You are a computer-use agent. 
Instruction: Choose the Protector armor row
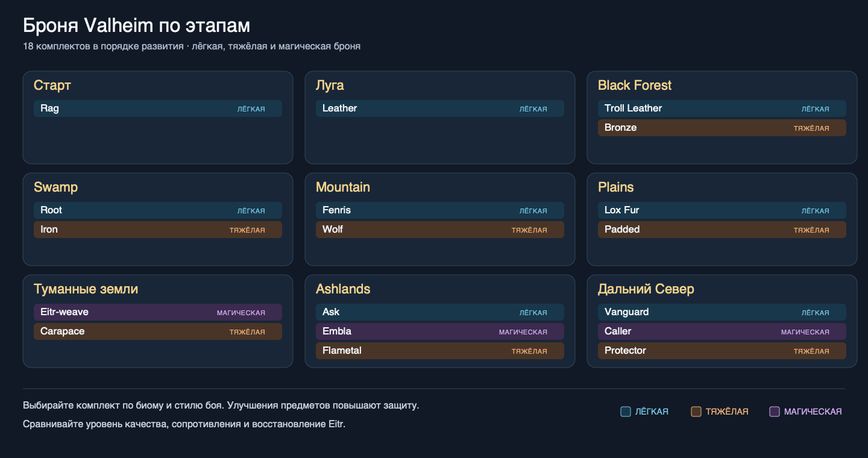722,351
